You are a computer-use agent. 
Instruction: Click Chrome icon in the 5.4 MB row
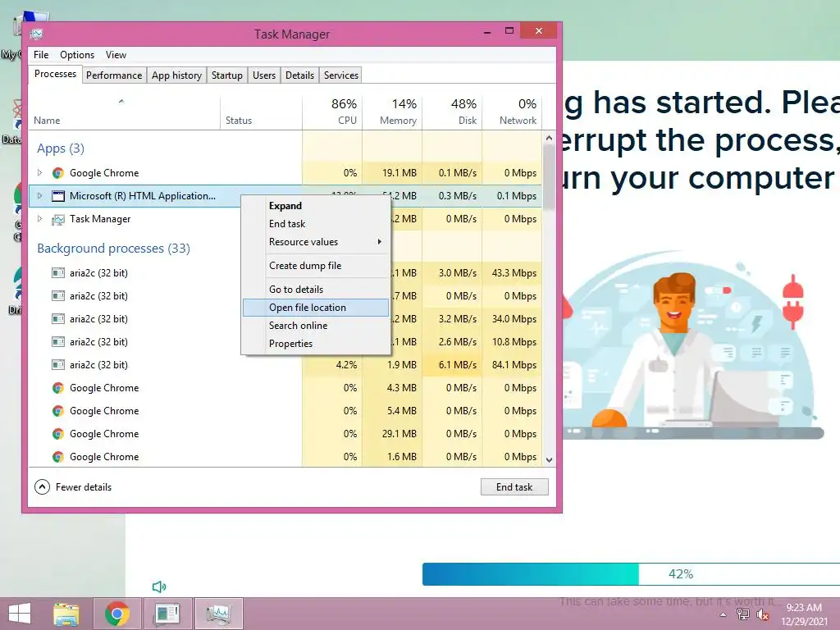(58, 411)
